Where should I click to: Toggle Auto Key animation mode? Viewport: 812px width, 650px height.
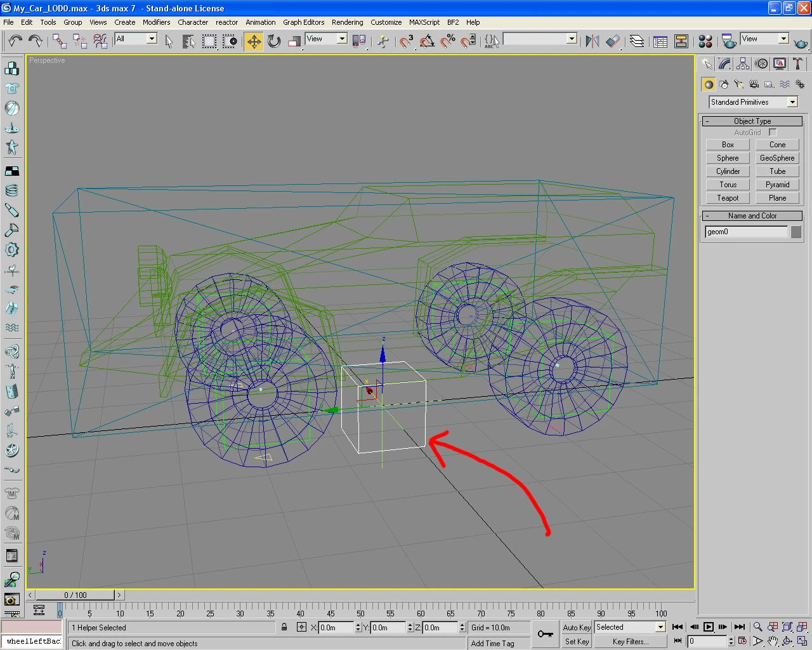(x=576, y=627)
